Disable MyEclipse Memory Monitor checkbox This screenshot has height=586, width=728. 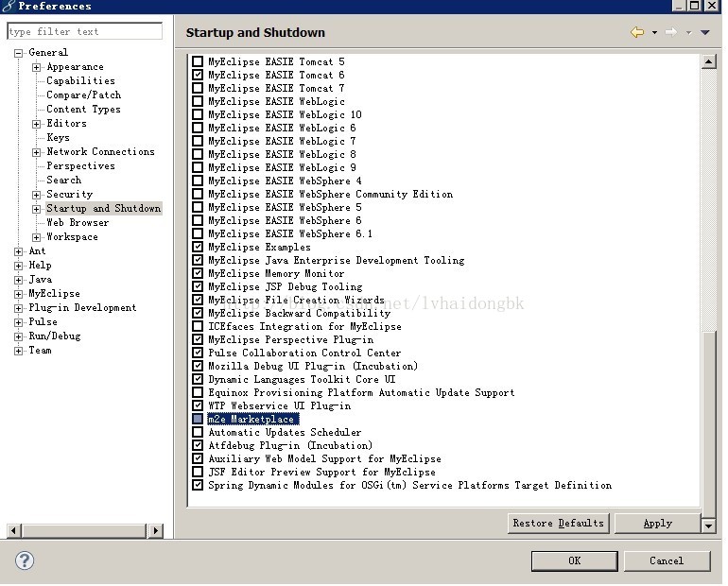tap(198, 273)
